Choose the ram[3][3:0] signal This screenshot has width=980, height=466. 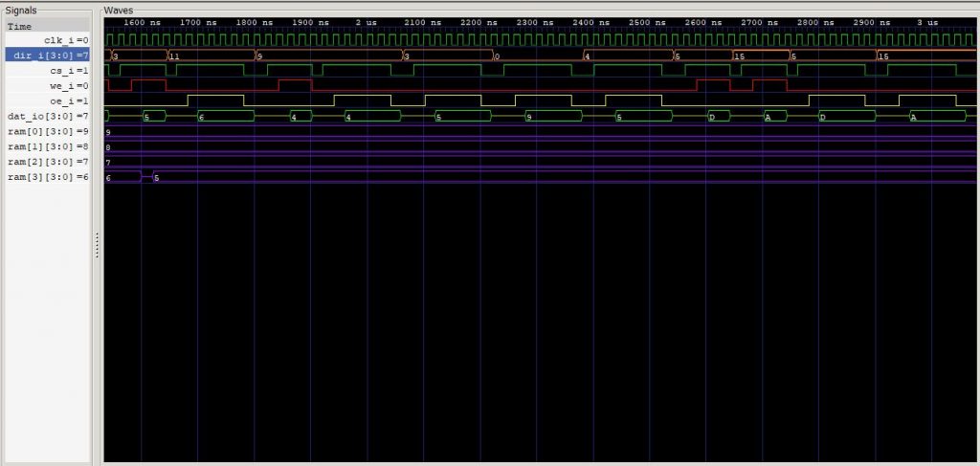pos(48,178)
